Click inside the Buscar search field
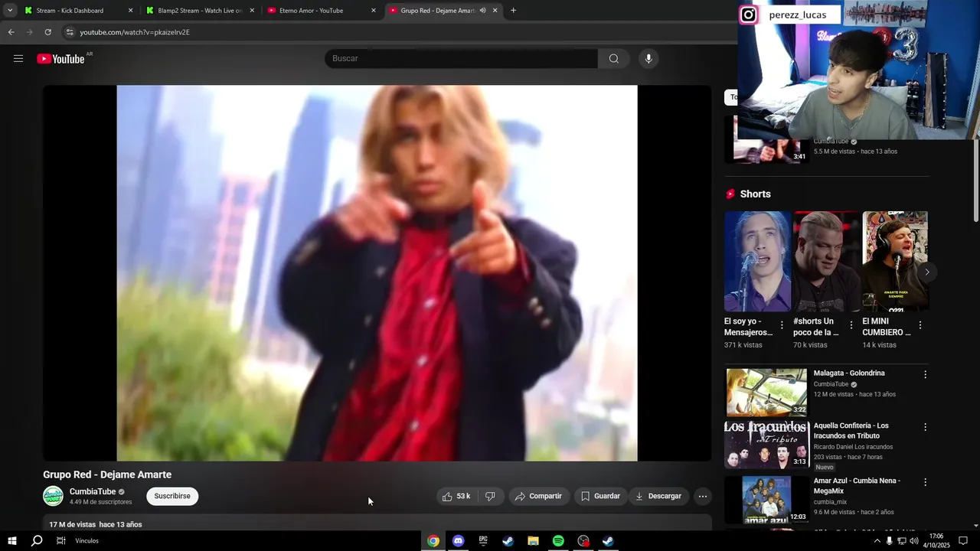The height and width of the screenshot is (551, 980). click(461, 59)
